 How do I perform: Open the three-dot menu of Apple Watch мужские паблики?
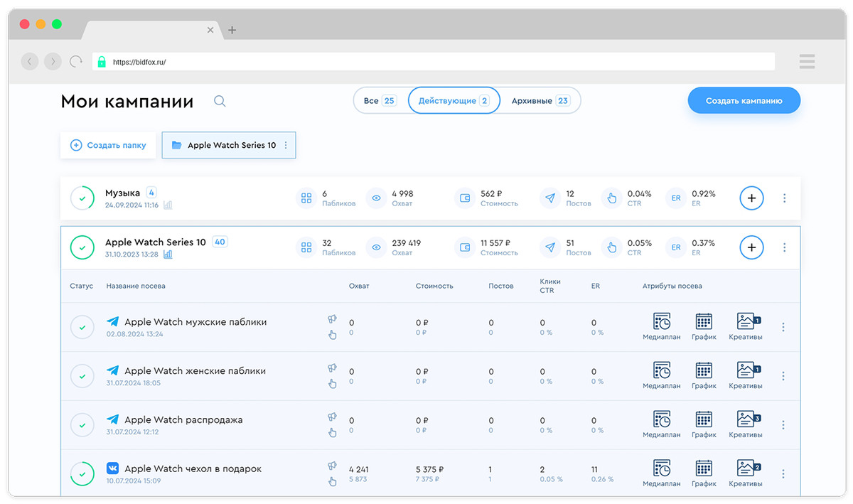pos(783,327)
